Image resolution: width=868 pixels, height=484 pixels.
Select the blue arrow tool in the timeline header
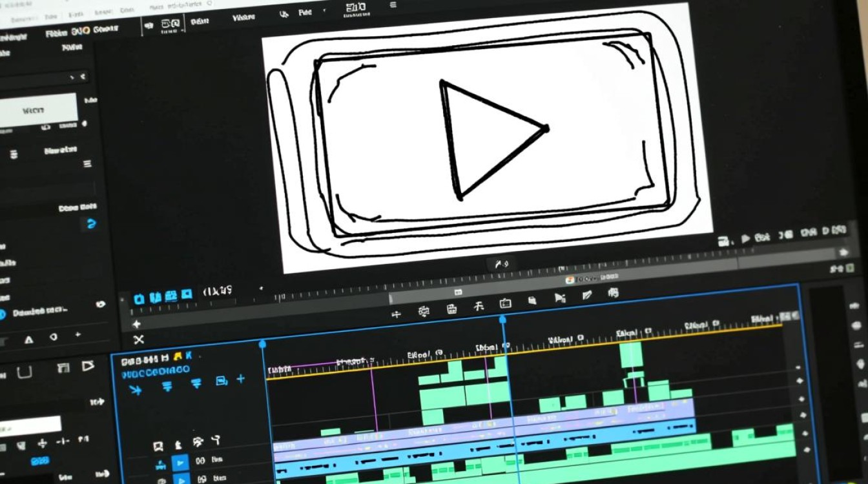[136, 389]
